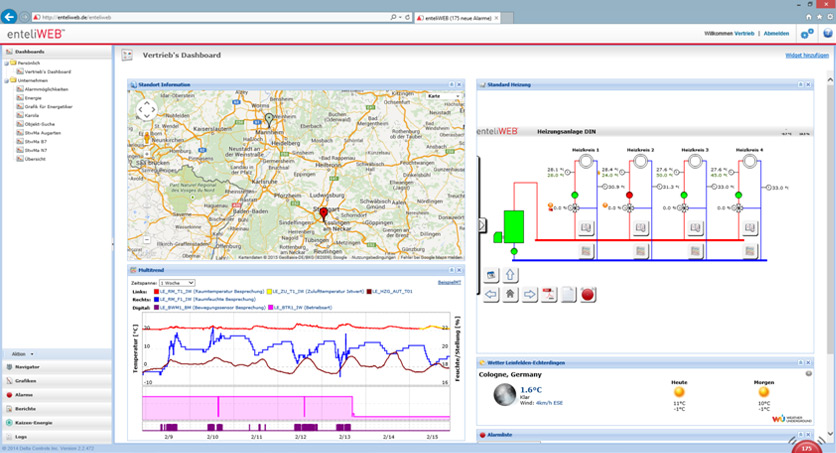836x453 pixels.
Task: Click red swatch for LE_RM_T1_IW series
Action: pos(156,292)
